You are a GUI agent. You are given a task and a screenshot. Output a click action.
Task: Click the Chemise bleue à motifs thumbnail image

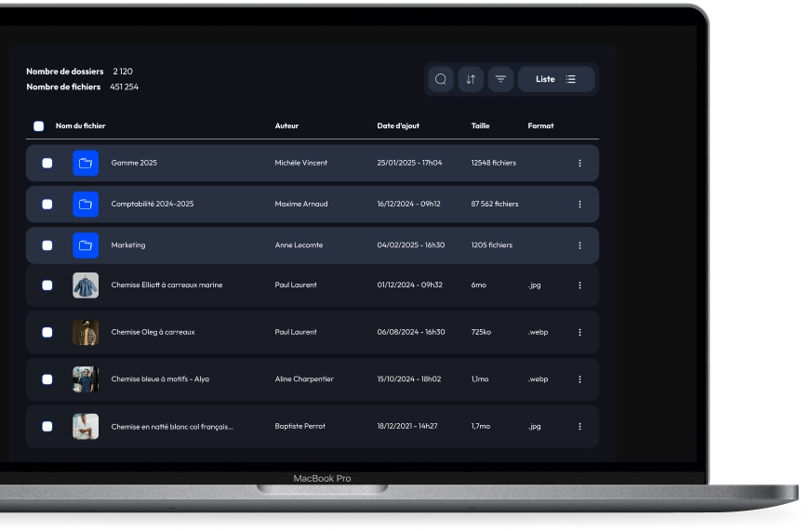[x=86, y=379]
